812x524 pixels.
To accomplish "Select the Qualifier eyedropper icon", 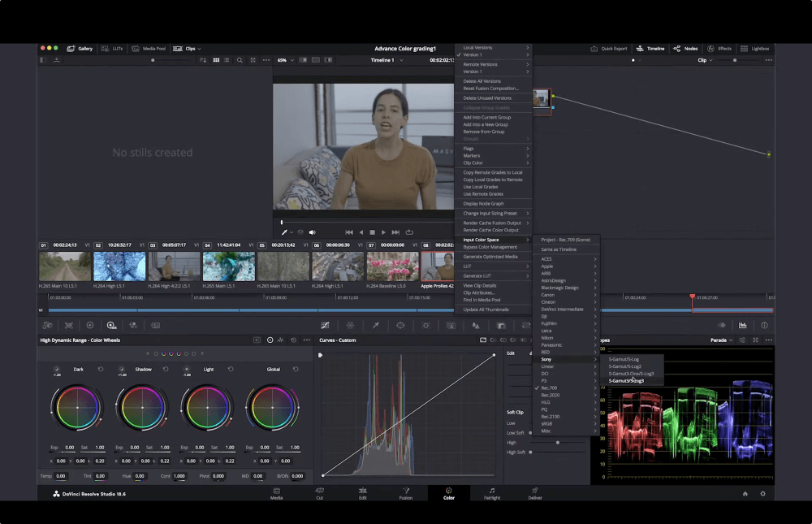I will pyautogui.click(x=375, y=326).
